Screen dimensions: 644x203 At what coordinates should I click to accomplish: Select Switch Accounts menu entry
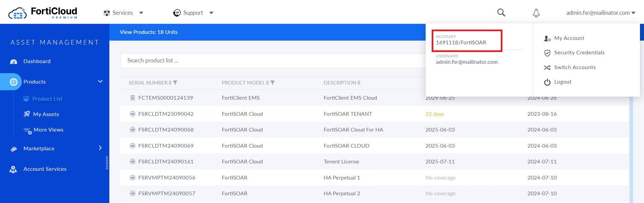pos(575,67)
